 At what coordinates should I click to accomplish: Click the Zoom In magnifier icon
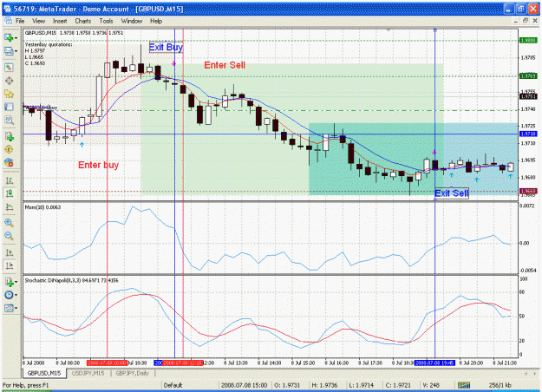(x=9, y=223)
